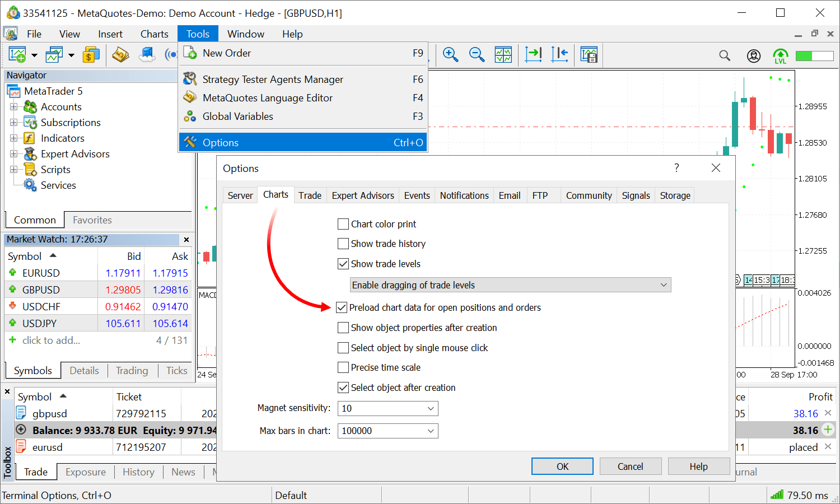Click the green LVL upload icon
The width and height of the screenshot is (840, 504).
tap(780, 55)
